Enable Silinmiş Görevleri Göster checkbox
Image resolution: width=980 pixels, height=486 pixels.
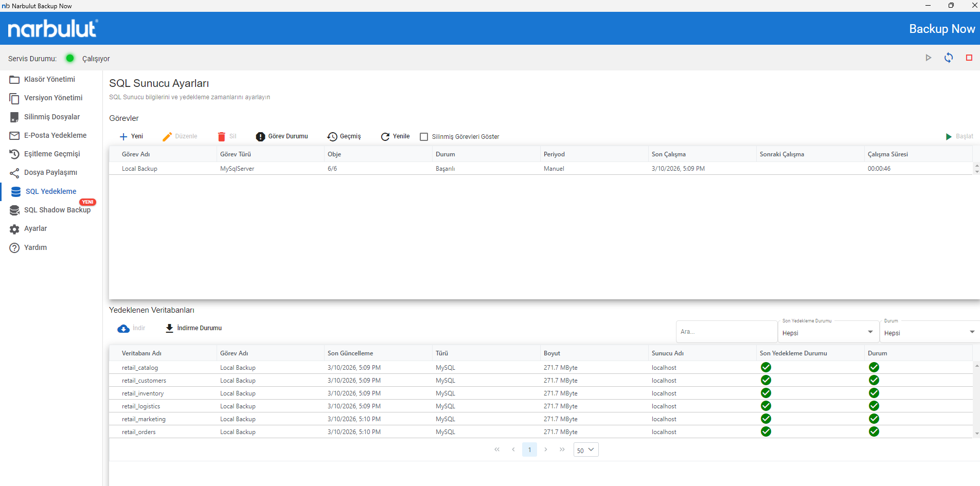(424, 137)
